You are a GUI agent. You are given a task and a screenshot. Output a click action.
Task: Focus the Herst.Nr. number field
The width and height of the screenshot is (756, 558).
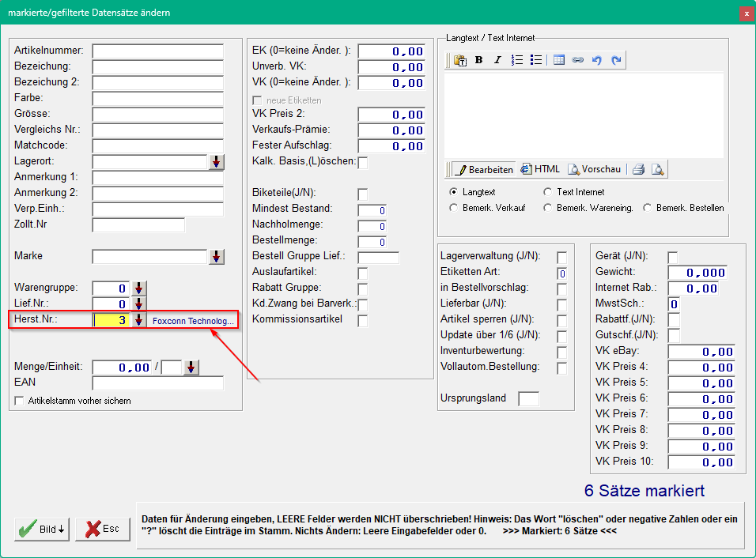pyautogui.click(x=112, y=320)
